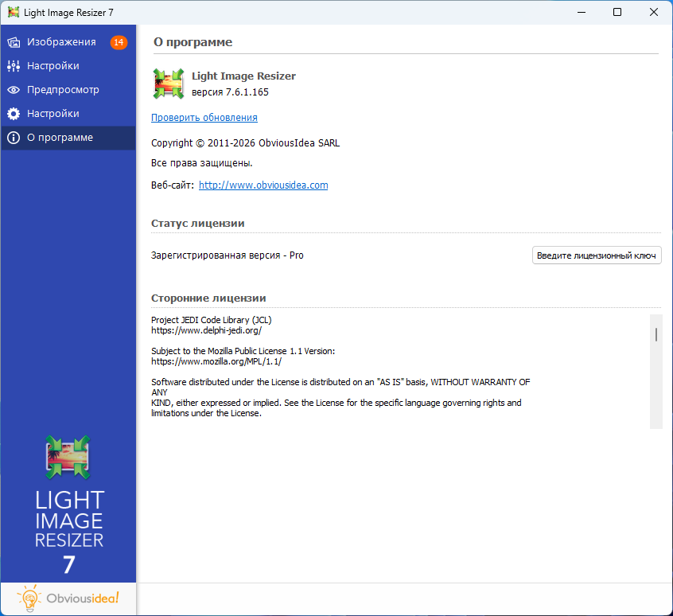Click the sliders icon for Настройки
Image resolution: width=673 pixels, height=616 pixels.
(14, 66)
